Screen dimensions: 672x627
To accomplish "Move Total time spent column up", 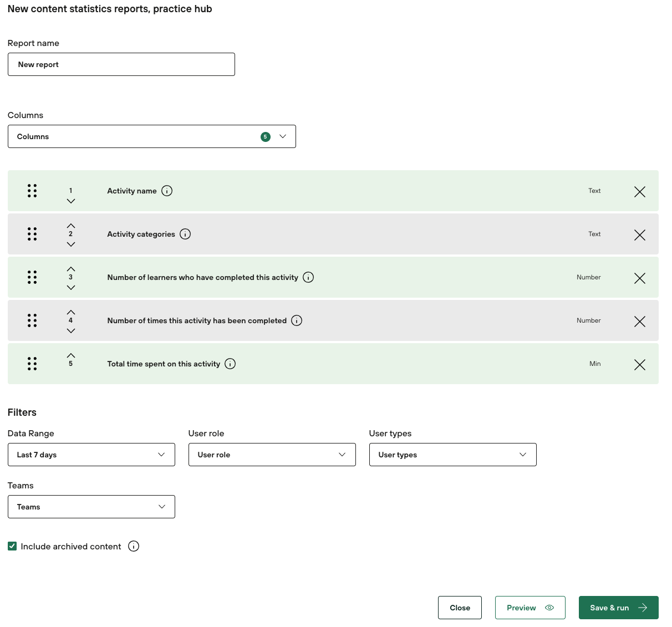I will 71,355.
